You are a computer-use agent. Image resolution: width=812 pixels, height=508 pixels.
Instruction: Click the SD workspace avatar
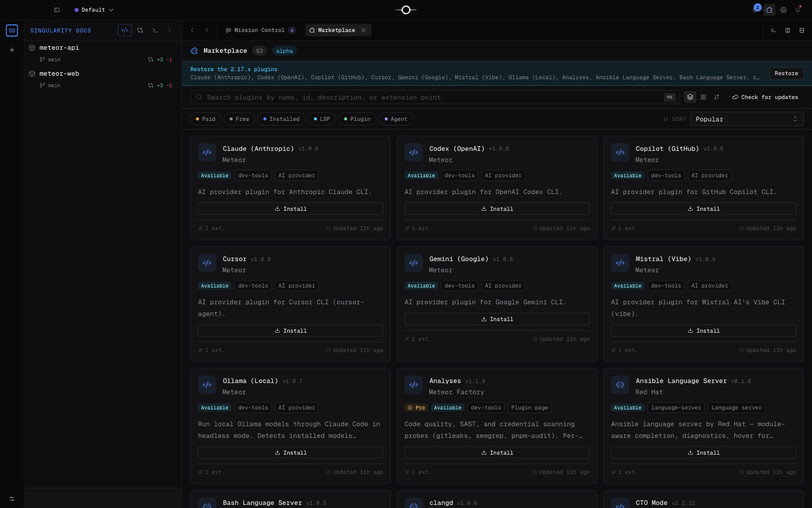click(x=12, y=30)
